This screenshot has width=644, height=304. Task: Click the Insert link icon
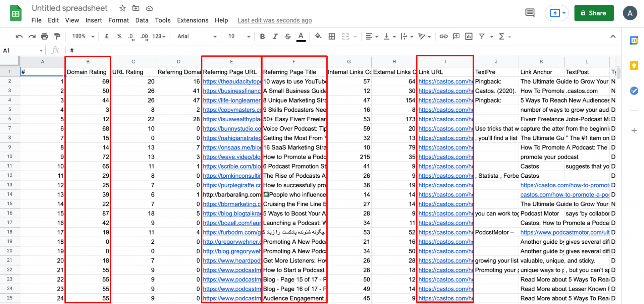coord(443,36)
